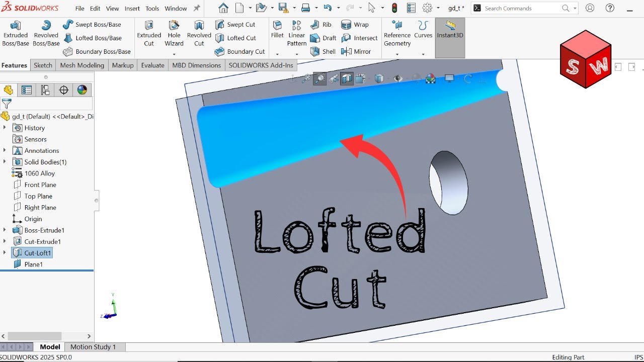The height and width of the screenshot is (362, 644).
Task: Open the DisplayManager tab
Action: (83, 90)
